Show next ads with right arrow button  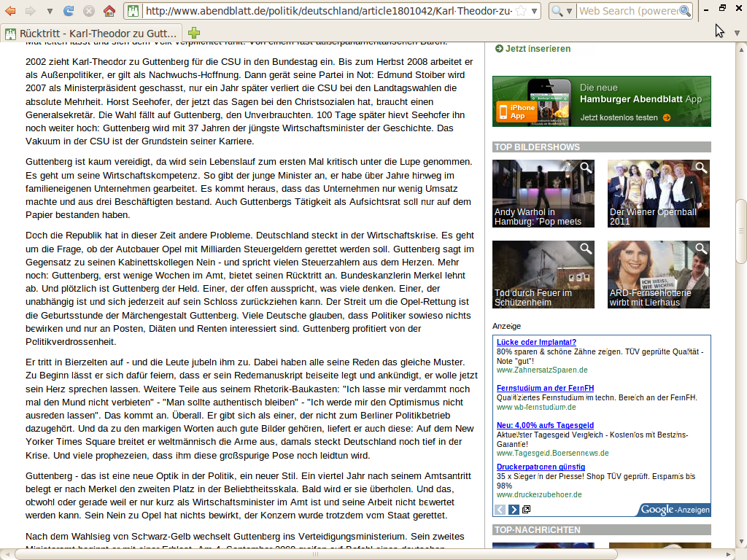(x=514, y=510)
